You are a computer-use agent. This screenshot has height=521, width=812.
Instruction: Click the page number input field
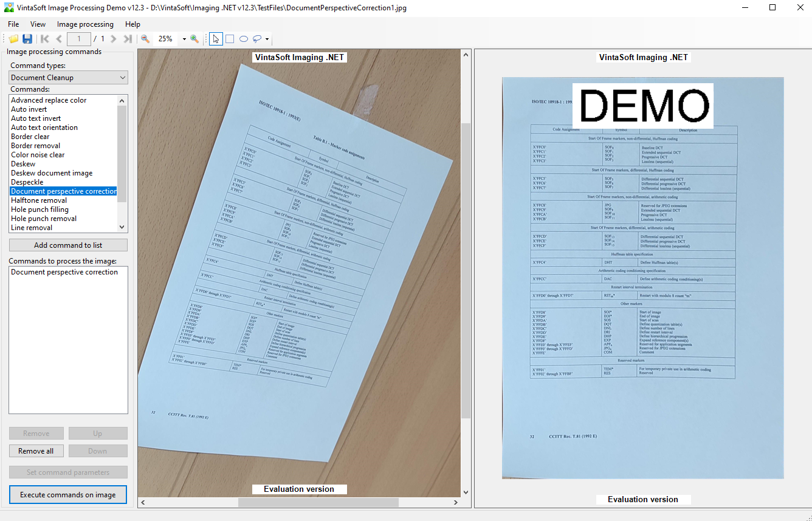[x=79, y=39]
